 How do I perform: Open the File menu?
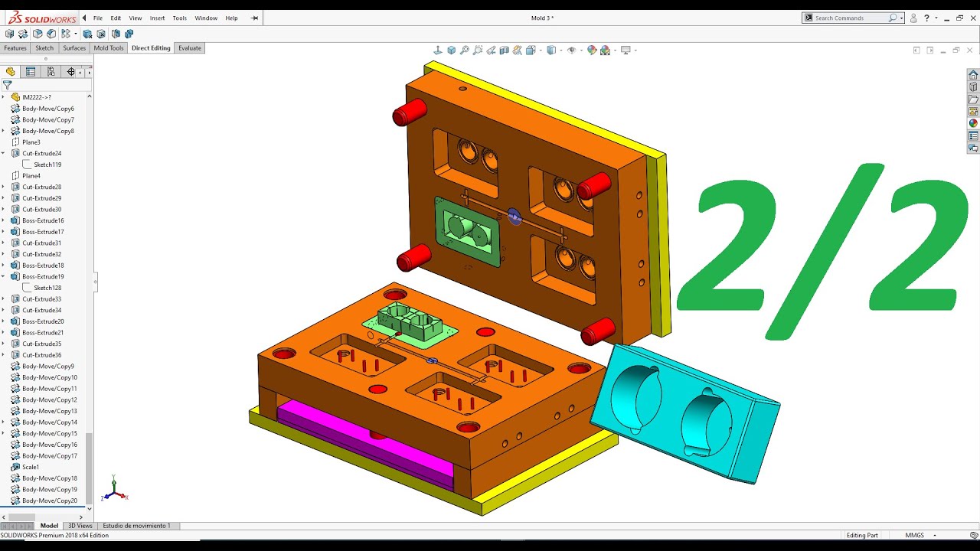click(98, 18)
